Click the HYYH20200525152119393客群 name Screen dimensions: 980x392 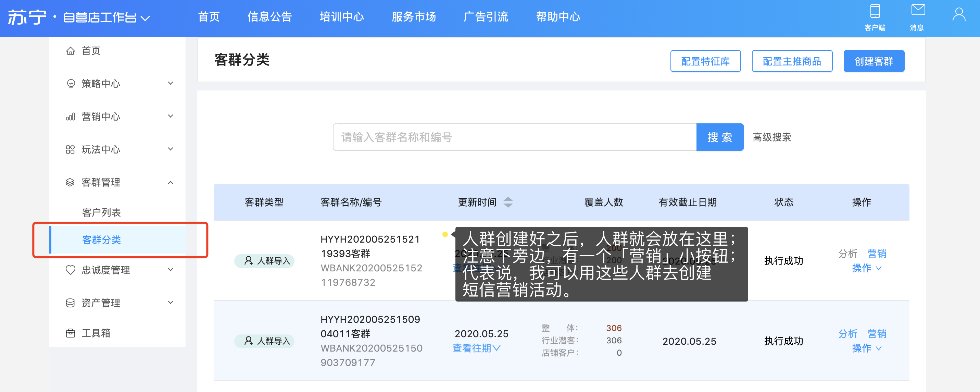click(x=370, y=246)
